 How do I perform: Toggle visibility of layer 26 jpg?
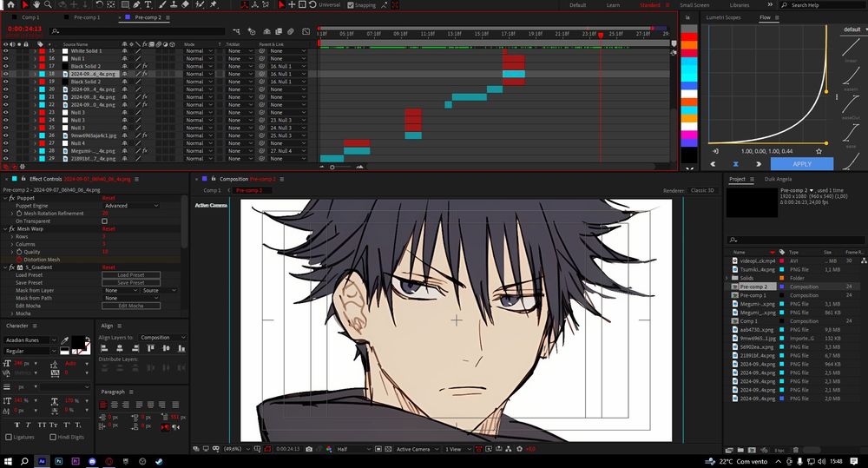(6, 135)
